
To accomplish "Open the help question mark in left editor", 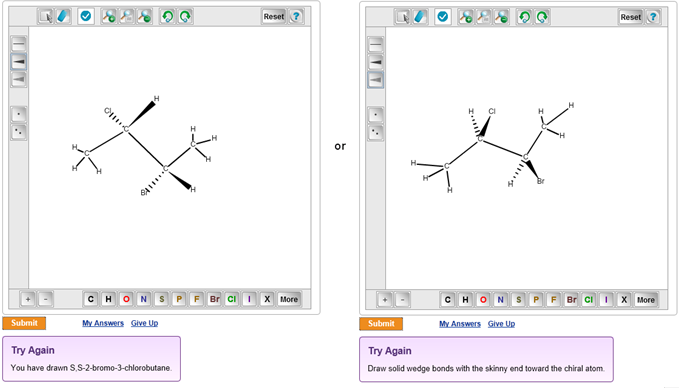I will click(x=296, y=16).
